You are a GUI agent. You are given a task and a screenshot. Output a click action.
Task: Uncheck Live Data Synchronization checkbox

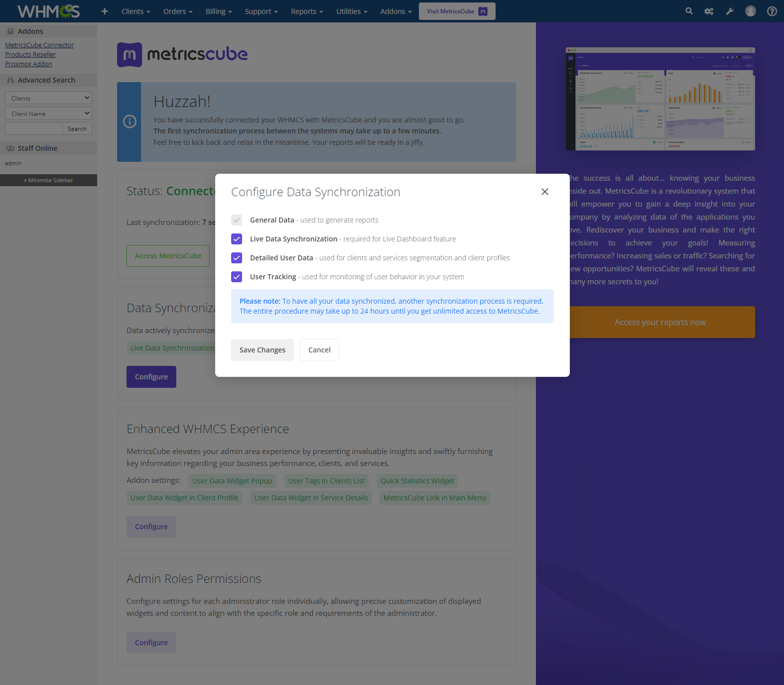point(237,239)
